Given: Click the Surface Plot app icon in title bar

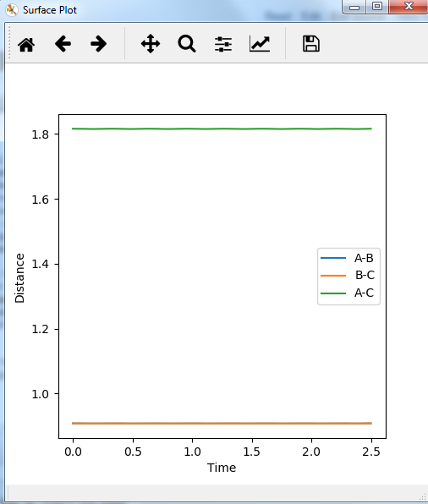Looking at the screenshot, I should coord(12,9).
